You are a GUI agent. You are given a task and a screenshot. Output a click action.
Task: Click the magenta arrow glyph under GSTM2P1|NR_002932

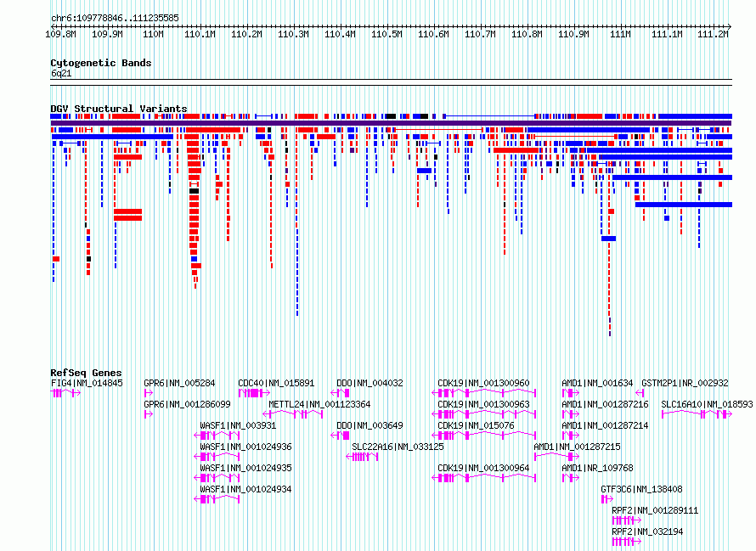coord(640,393)
